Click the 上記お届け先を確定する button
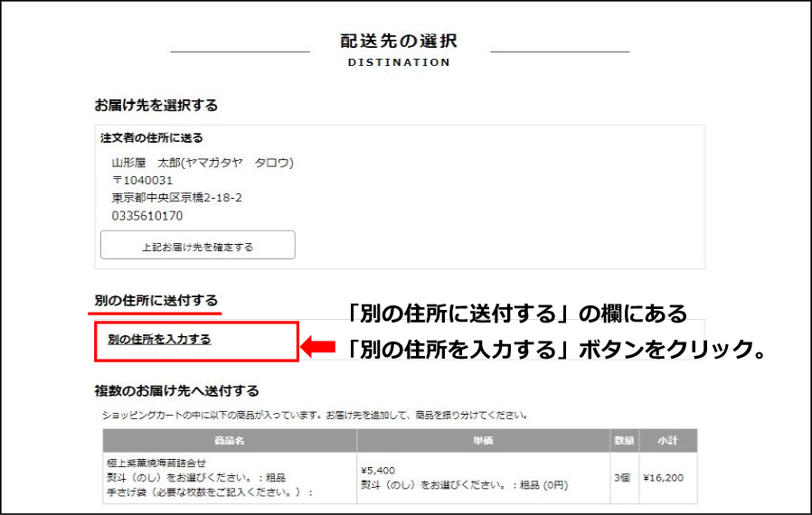812x515 pixels. [x=197, y=246]
